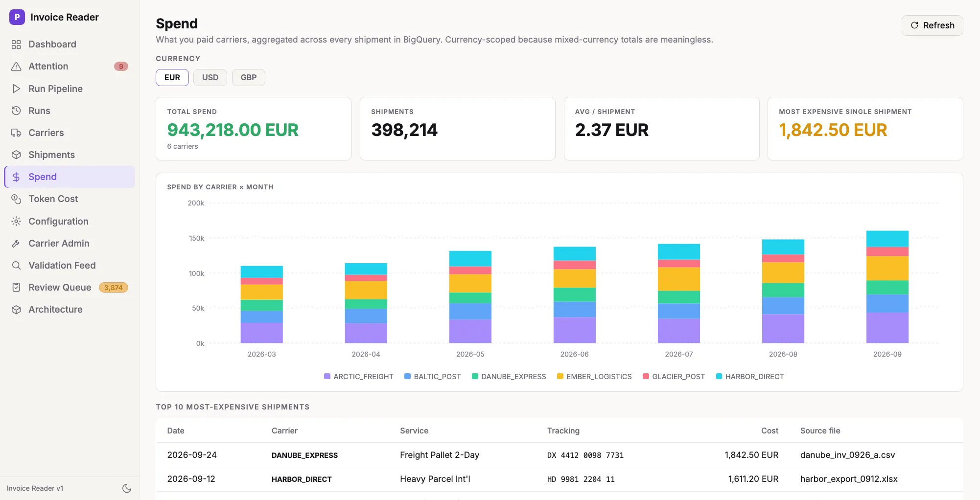This screenshot has width=980, height=500.
Task: Click the Service column header
Action: coord(414,431)
